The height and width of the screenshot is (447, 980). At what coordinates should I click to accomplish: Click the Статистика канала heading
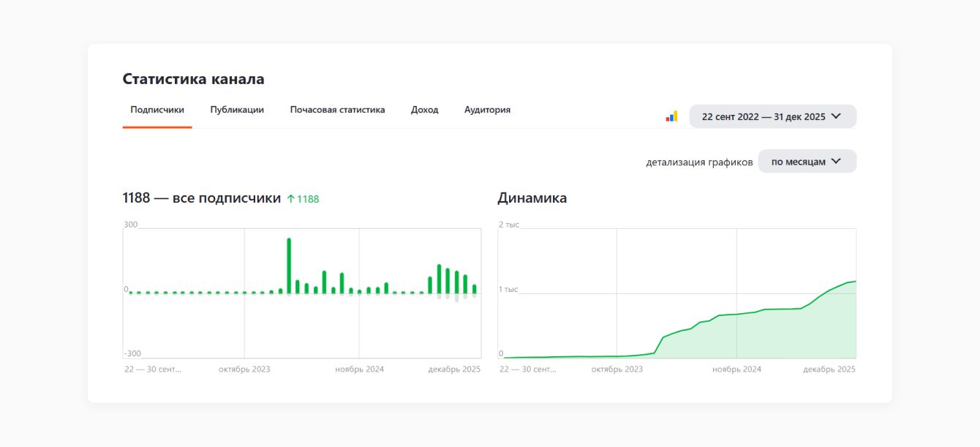(193, 79)
